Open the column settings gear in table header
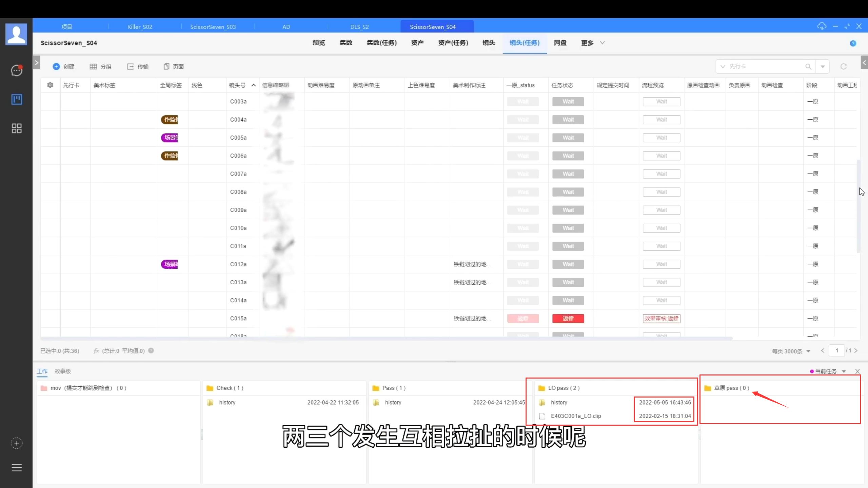 [50, 85]
